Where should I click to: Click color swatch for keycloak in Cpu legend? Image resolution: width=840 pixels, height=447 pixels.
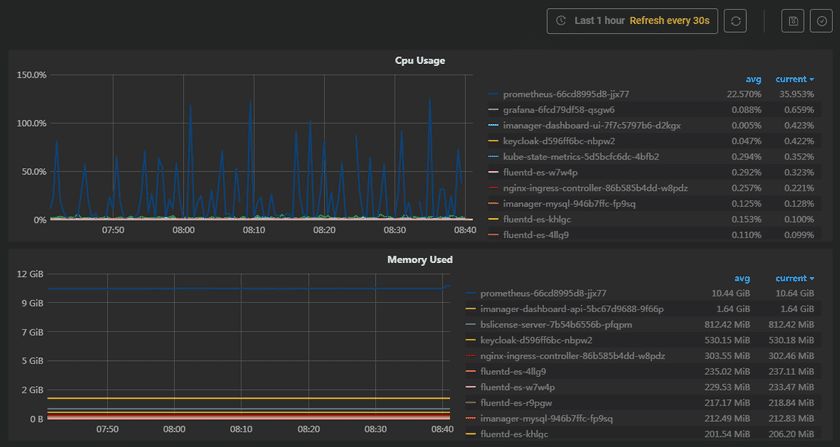492,141
